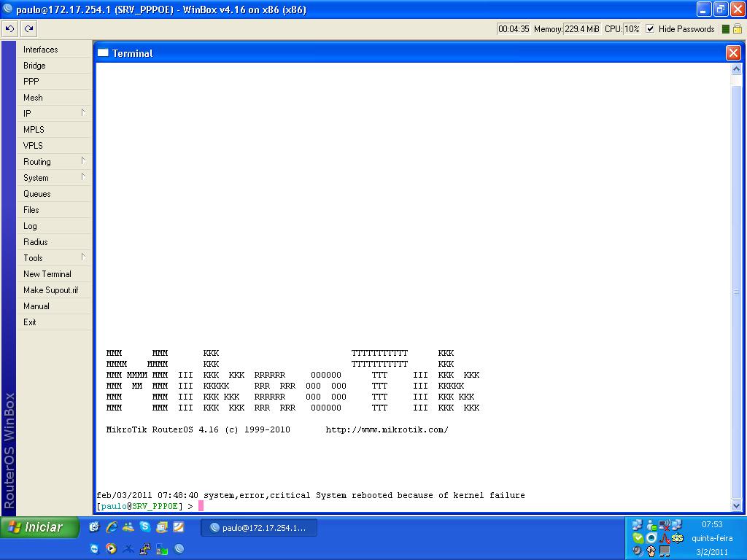This screenshot has height=560, width=747.
Task: Launch TeamViewer from quick launch
Action: click(94, 548)
